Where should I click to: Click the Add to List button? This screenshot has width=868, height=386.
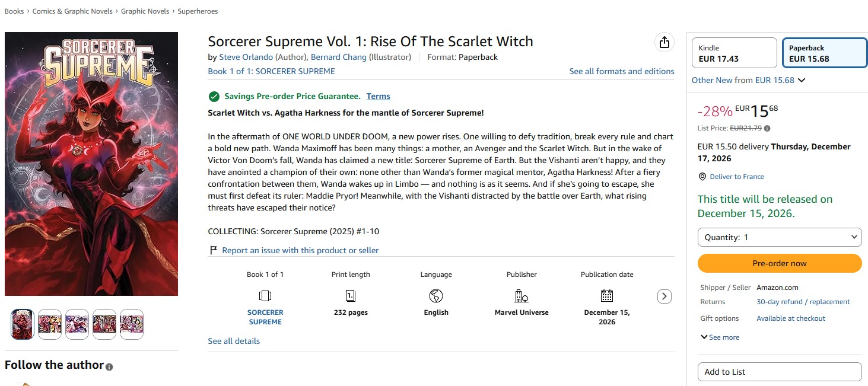780,372
